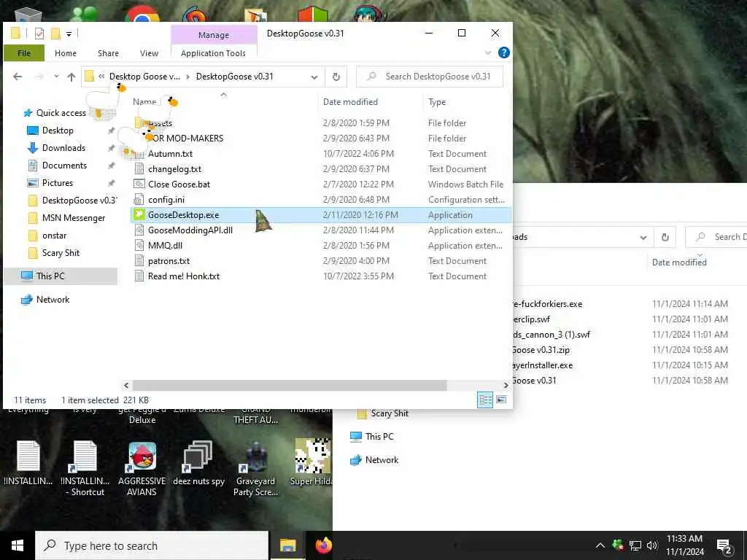This screenshot has width=747, height=560.
Task: Sort by Name column header
Action: [x=144, y=102]
